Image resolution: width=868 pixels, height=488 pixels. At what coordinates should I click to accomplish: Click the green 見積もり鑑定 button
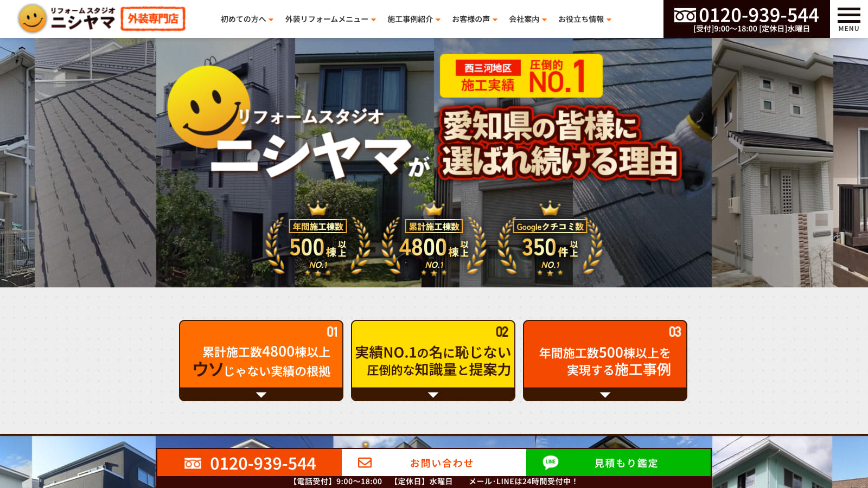(618, 463)
